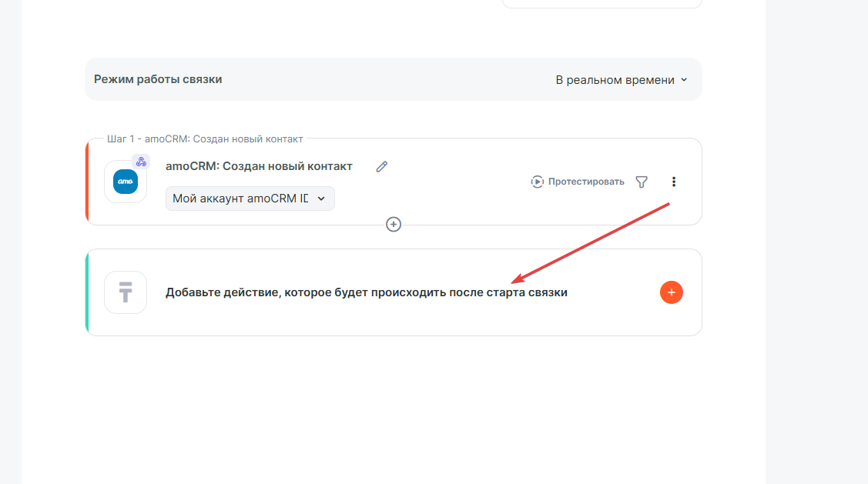Click the play icon beside Протестировать

click(537, 182)
